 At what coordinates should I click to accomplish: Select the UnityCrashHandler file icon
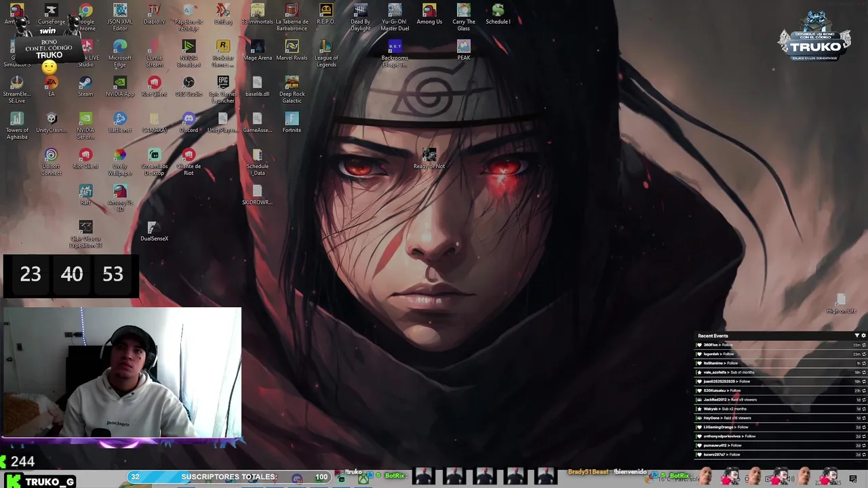pyautogui.click(x=52, y=122)
